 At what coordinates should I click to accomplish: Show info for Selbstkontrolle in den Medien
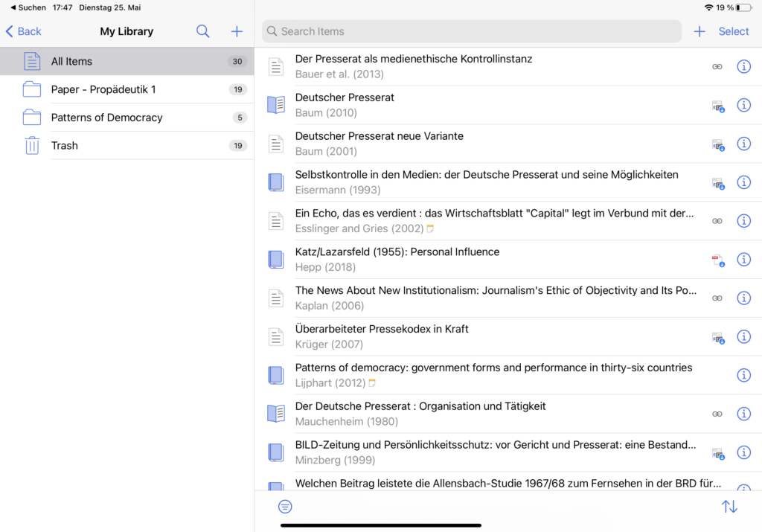[x=744, y=182]
